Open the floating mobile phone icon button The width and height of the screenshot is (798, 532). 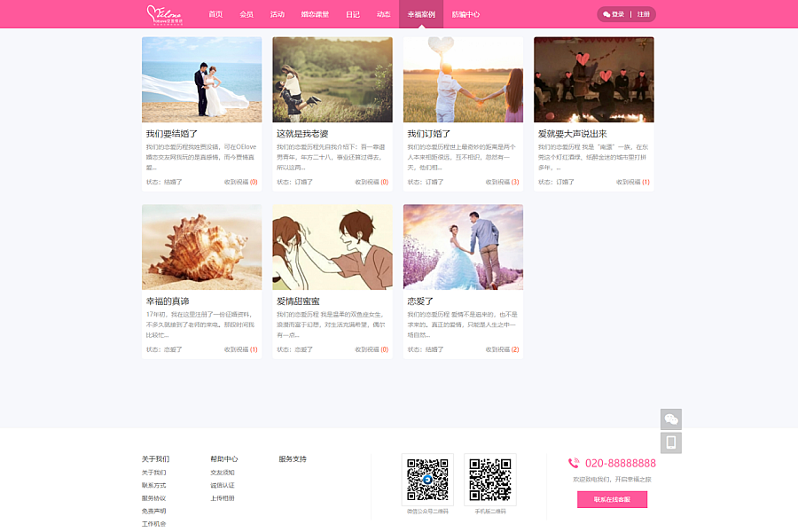671,442
